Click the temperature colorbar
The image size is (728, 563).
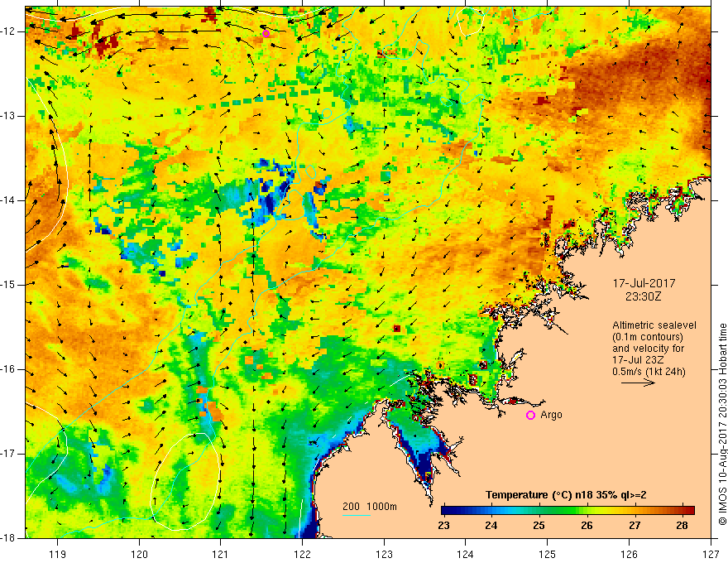point(568,510)
